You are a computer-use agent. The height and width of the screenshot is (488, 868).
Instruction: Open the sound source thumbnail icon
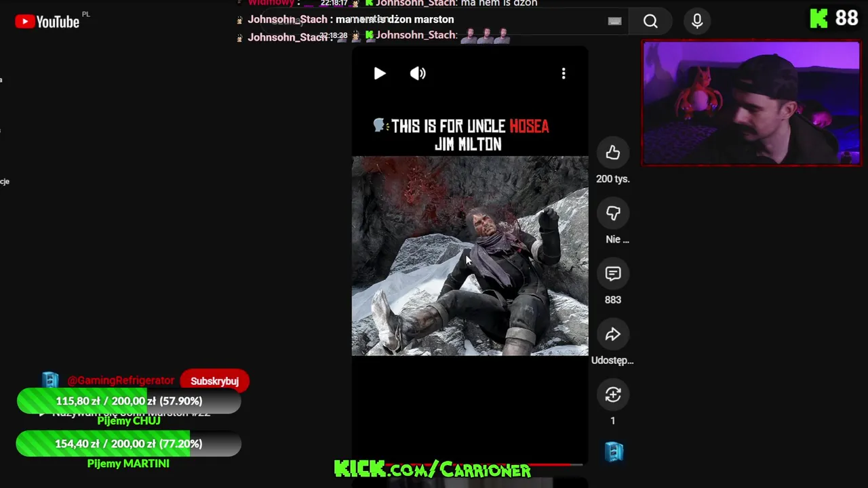(614, 452)
